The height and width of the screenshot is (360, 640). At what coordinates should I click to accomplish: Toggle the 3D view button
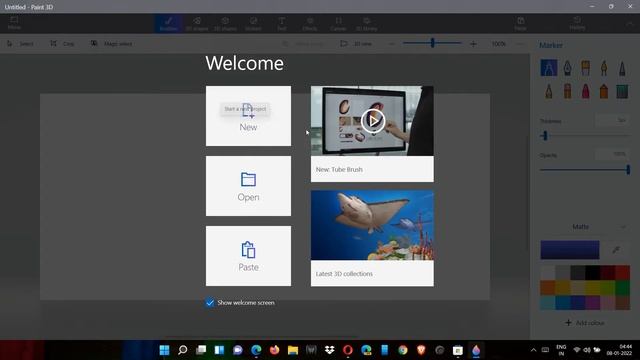(x=356, y=44)
